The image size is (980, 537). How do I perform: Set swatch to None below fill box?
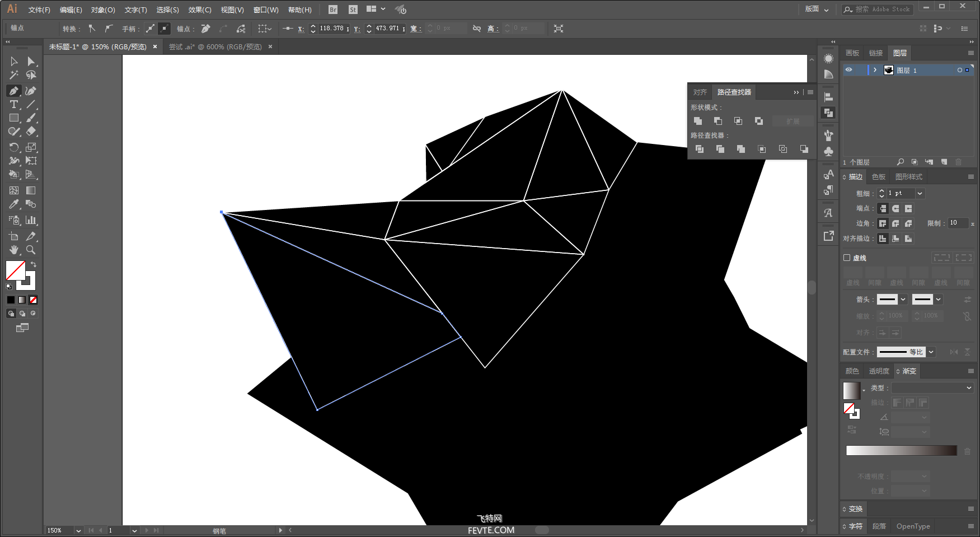(33, 300)
